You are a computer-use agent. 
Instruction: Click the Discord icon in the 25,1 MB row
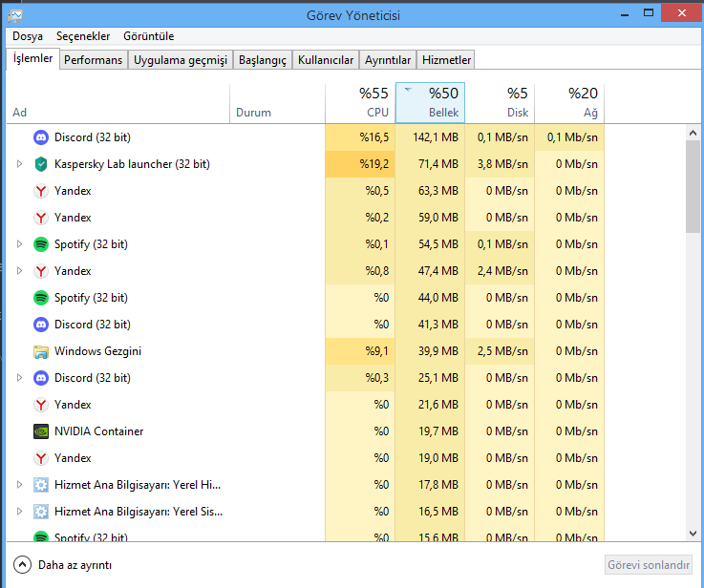tap(41, 378)
